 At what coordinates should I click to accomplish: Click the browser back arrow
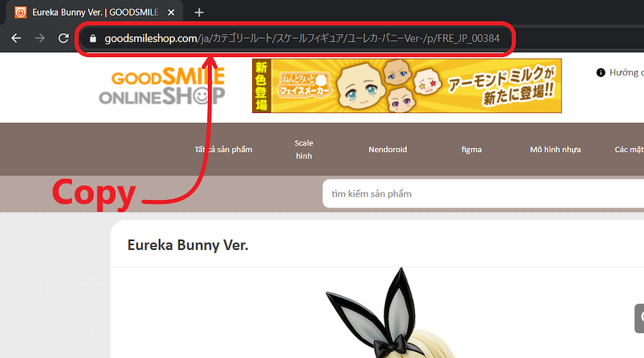pyautogui.click(x=16, y=38)
